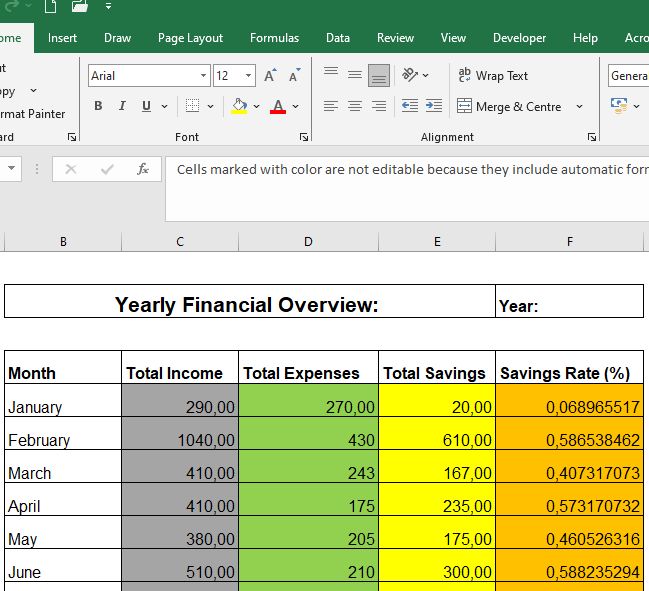Open the Help tab
Image resolution: width=649 pixels, height=591 pixels.
[585, 38]
